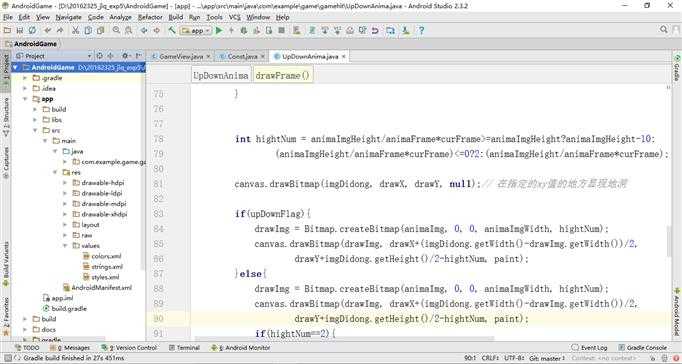
Task: Close the UpDownAnima.java tab
Action: 344,57
